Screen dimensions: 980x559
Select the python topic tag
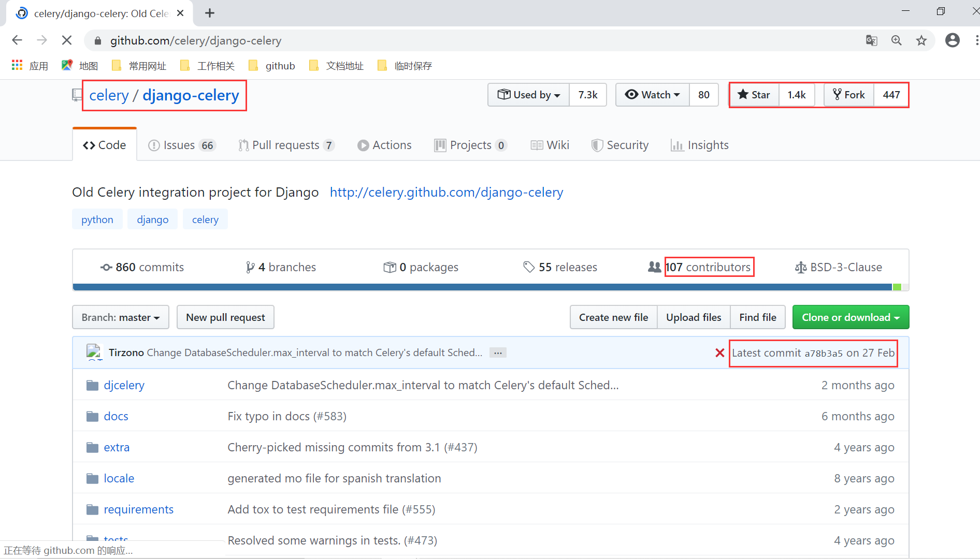(97, 219)
